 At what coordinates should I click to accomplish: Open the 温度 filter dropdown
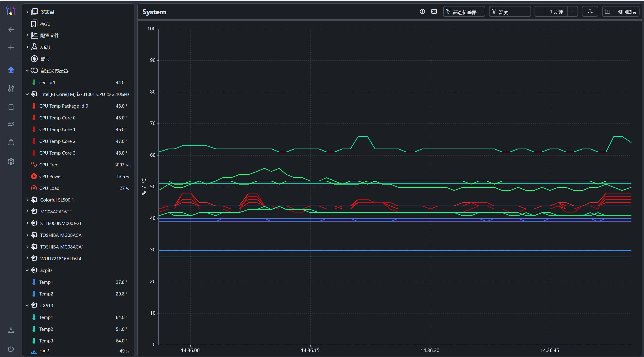(510, 11)
